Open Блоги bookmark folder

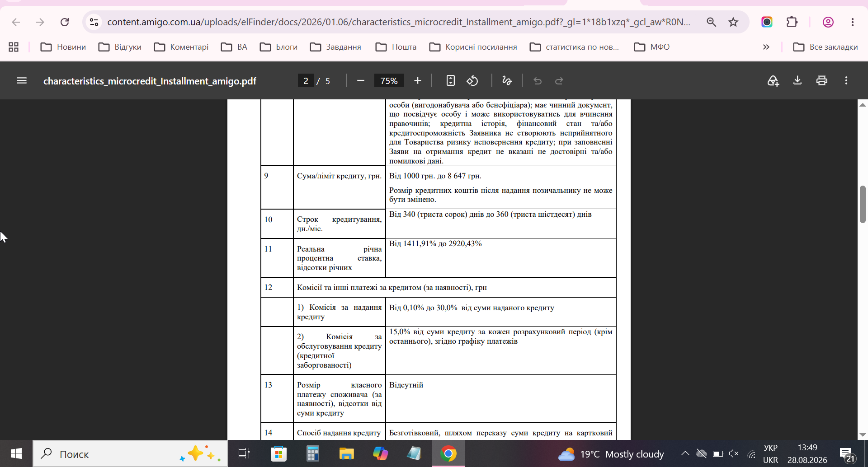(x=278, y=47)
